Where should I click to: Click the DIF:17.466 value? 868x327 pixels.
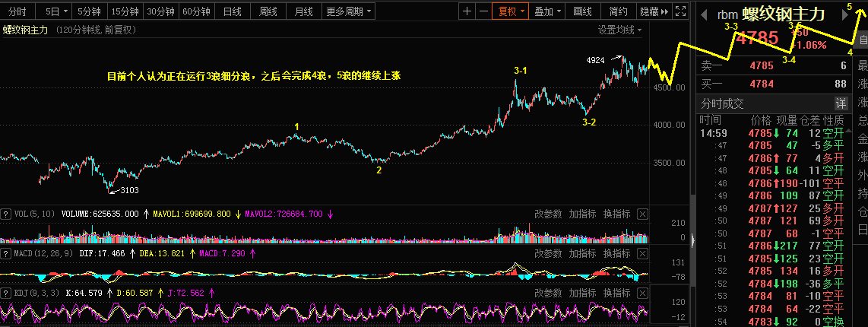103,253
